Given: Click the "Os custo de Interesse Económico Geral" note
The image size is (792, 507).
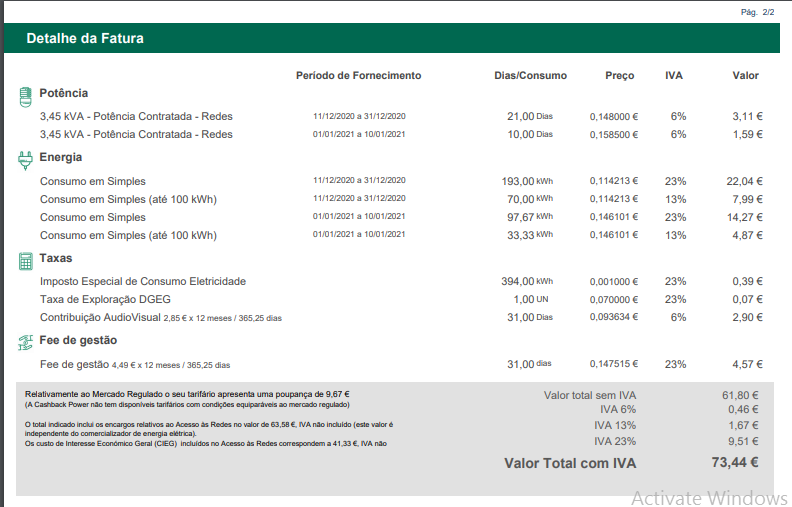Looking at the screenshot, I should (x=206, y=444).
